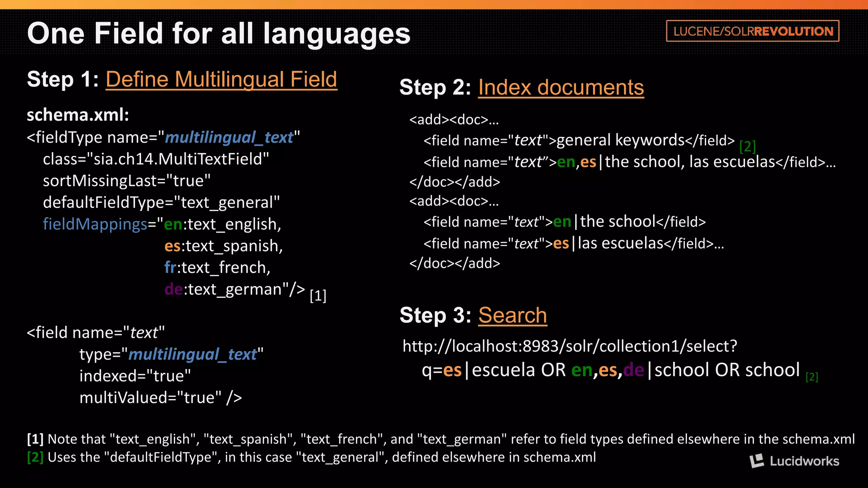Image resolution: width=868 pixels, height=488 pixels.
Task: Click the green [2] marker after general keywords
Action: 748,147
